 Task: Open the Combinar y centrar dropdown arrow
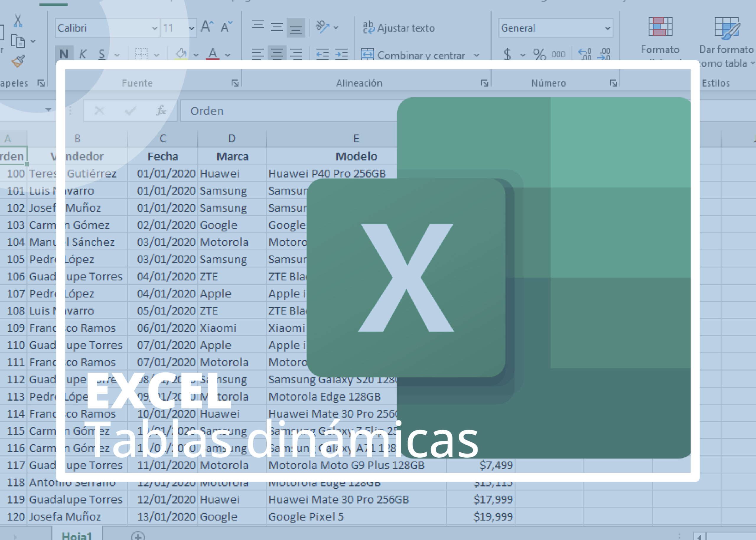point(477,55)
